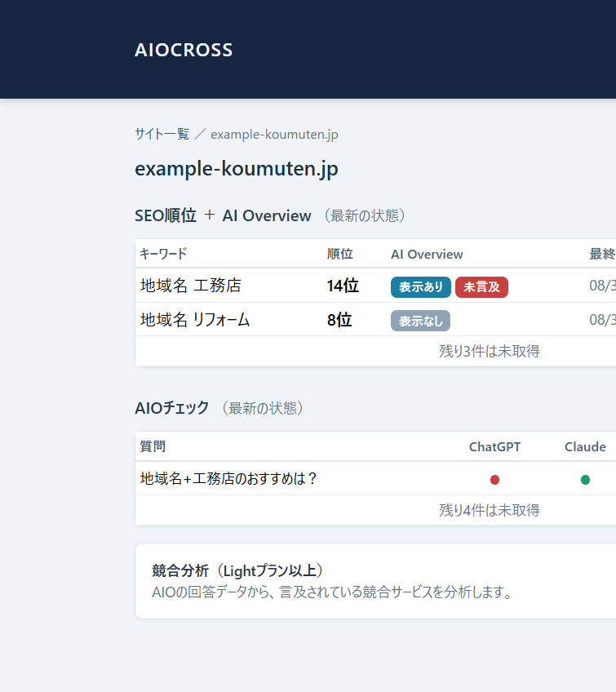Click the Claude column header

tap(585, 446)
